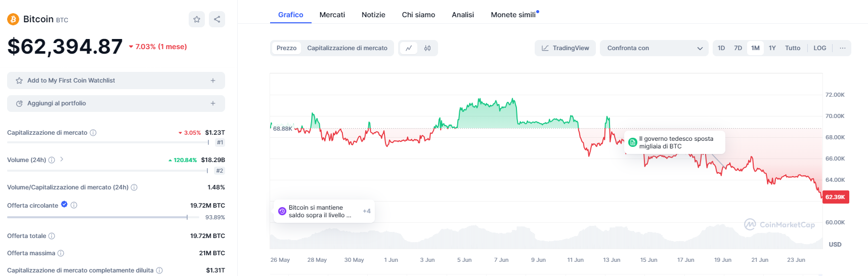Show info for Capitalizzazione di mercato completamente diluita

click(x=159, y=270)
